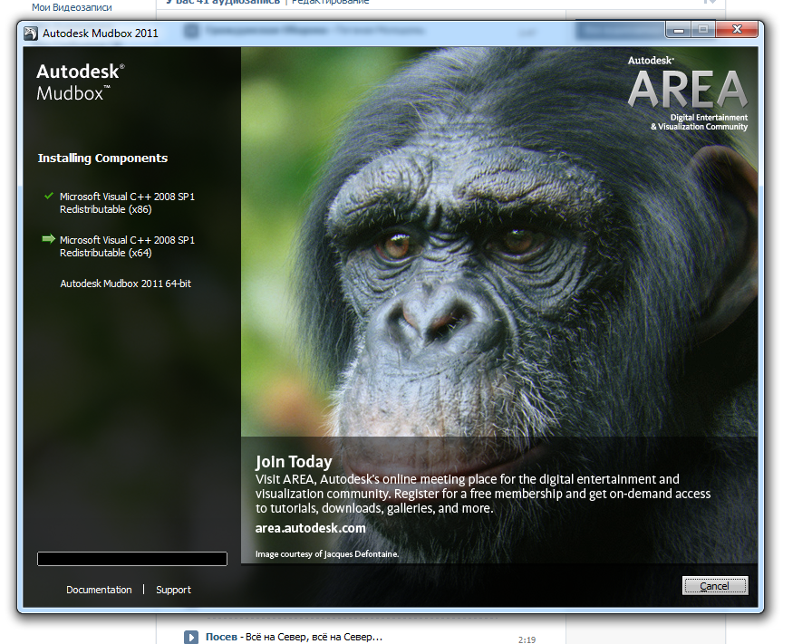Minimize the Mudbox installer window
The height and width of the screenshot is (644, 812).
679,30
